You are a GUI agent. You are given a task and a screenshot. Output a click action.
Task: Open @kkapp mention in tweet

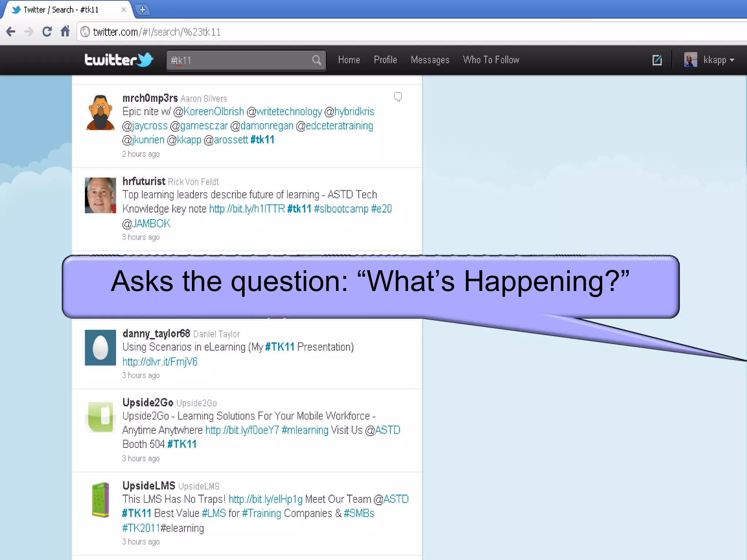(x=184, y=140)
